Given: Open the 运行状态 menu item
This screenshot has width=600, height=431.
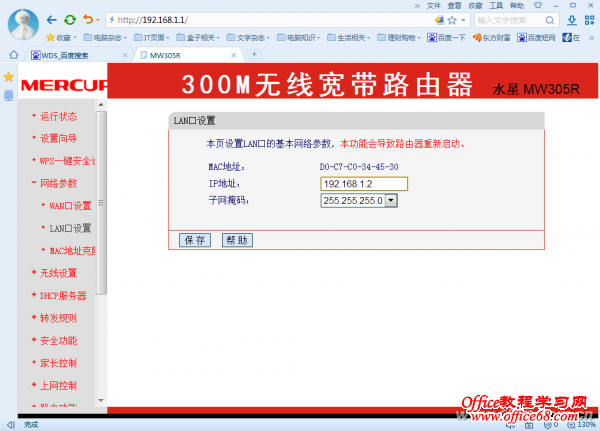Looking at the screenshot, I should 59,116.
